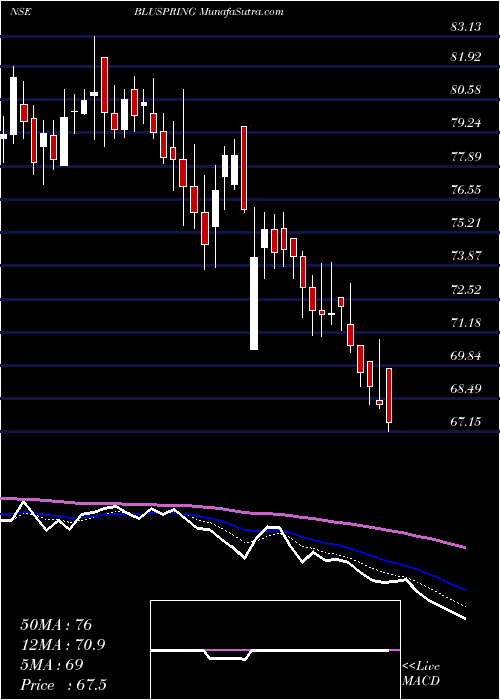Screen dimensions: 500x700
Task: Select the 72.52 price axis label
Action: (x=466, y=290)
